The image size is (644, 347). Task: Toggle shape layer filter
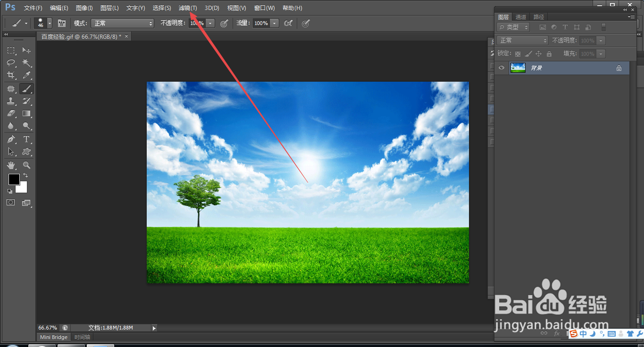[x=577, y=27]
